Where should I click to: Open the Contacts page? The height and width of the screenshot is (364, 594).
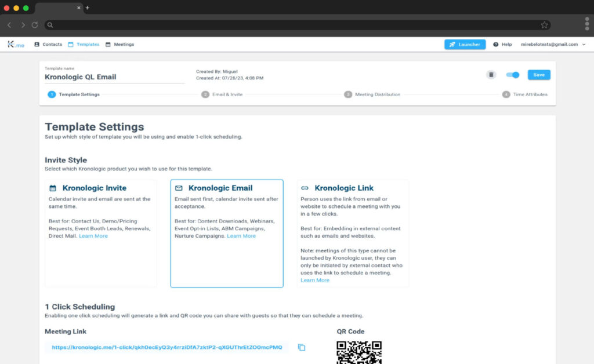click(x=48, y=44)
